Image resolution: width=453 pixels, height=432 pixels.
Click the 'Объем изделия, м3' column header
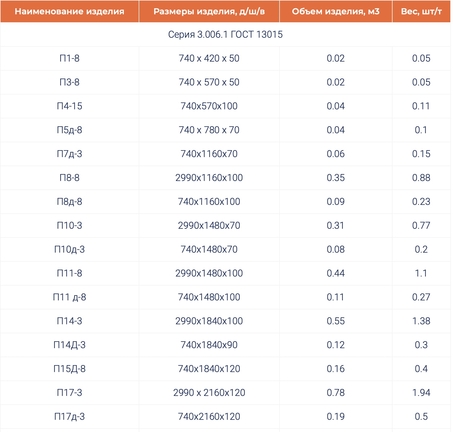(336, 11)
